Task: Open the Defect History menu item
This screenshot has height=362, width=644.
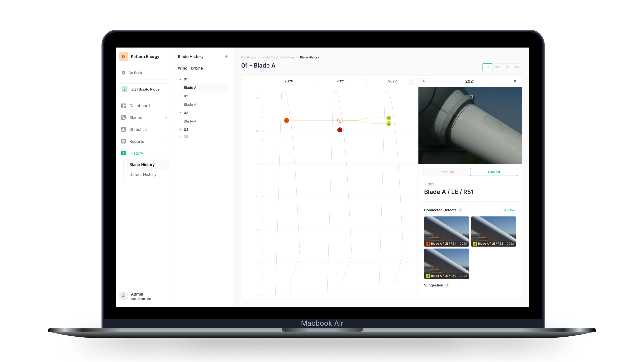Action: pos(143,175)
